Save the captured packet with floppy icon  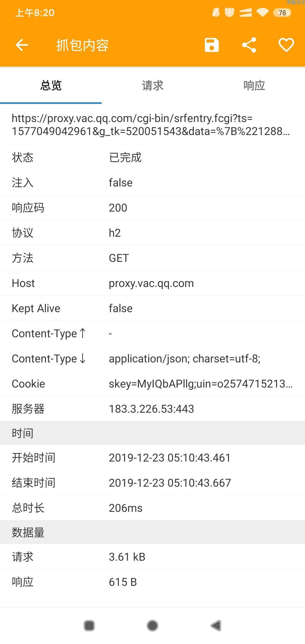[x=212, y=45]
